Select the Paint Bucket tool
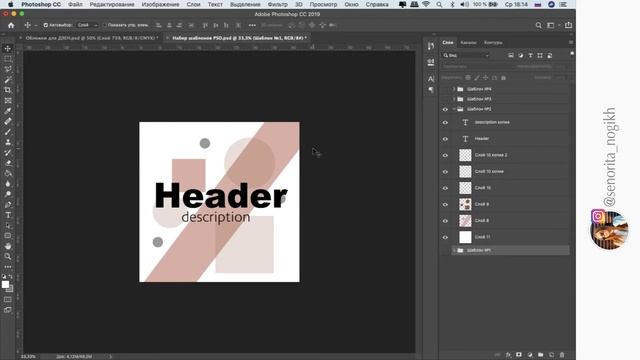The image size is (640, 360). pyautogui.click(x=8, y=173)
